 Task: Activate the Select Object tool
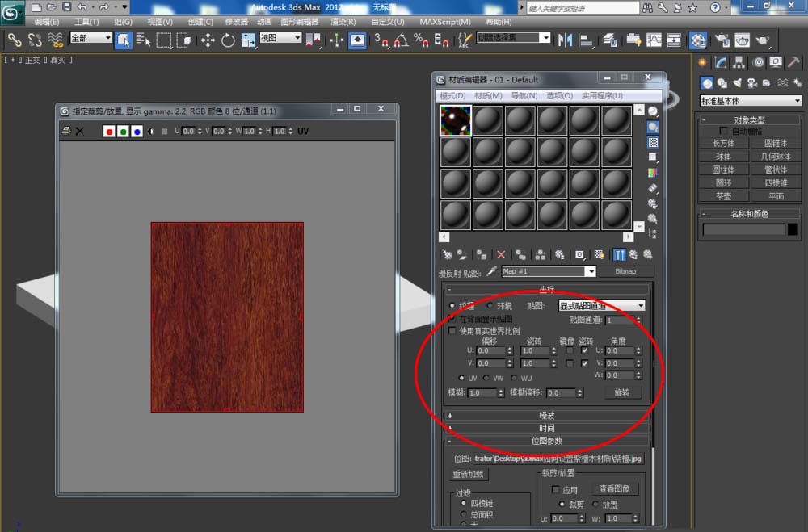(124, 40)
